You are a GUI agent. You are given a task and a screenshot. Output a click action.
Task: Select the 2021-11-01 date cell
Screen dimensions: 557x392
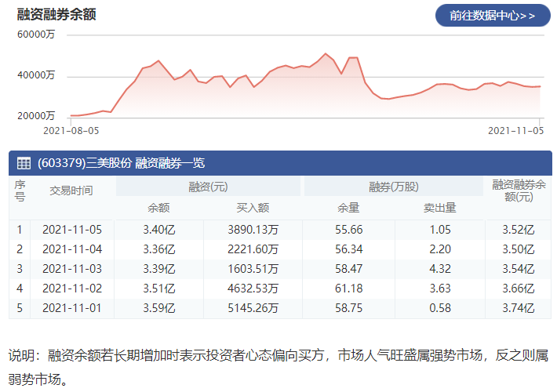coord(72,308)
